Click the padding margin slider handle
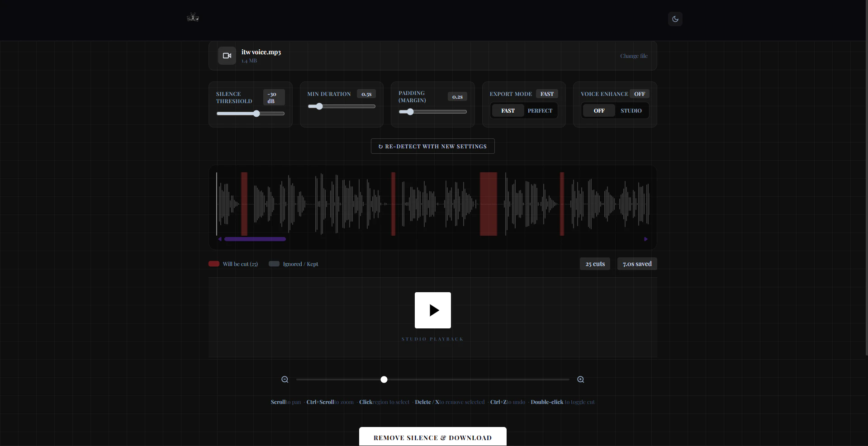The width and height of the screenshot is (868, 446). click(x=410, y=112)
